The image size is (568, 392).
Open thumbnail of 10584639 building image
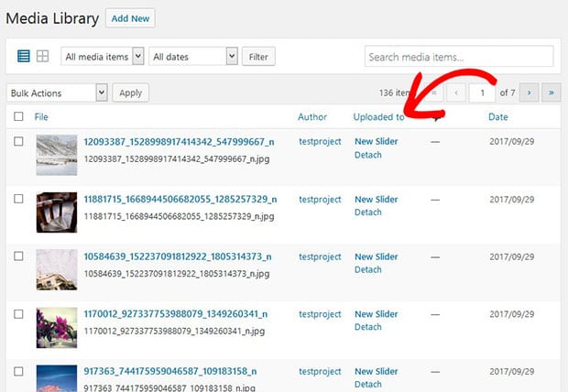tap(57, 270)
